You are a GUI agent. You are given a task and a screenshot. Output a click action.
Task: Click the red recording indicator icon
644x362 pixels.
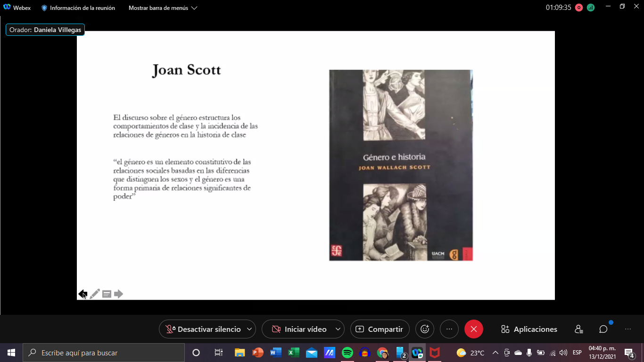tap(579, 8)
